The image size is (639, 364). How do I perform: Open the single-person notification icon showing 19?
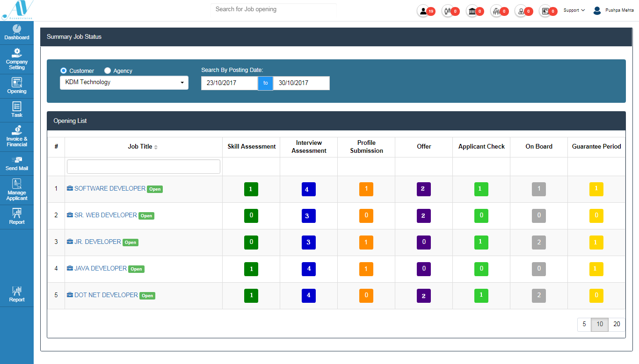click(x=423, y=11)
